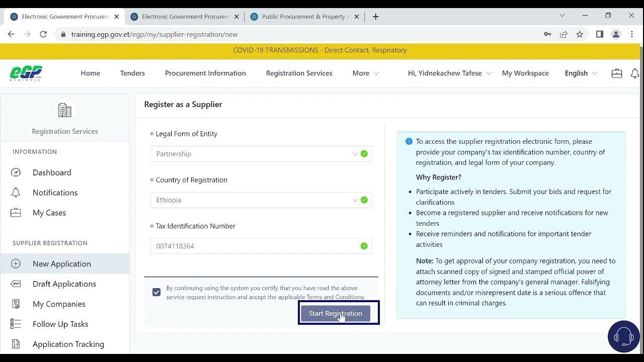Open the Tenders menu item
Viewport: 644px width, 362px height.
click(x=132, y=73)
